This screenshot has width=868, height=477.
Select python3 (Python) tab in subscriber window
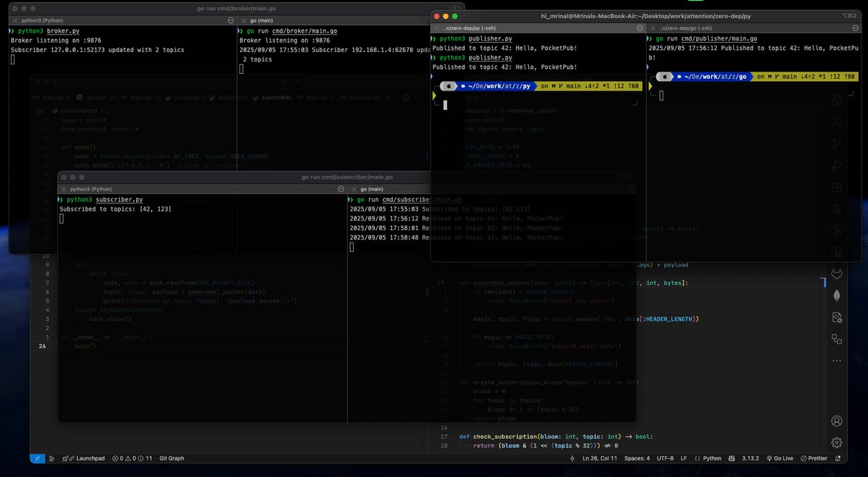click(203, 188)
